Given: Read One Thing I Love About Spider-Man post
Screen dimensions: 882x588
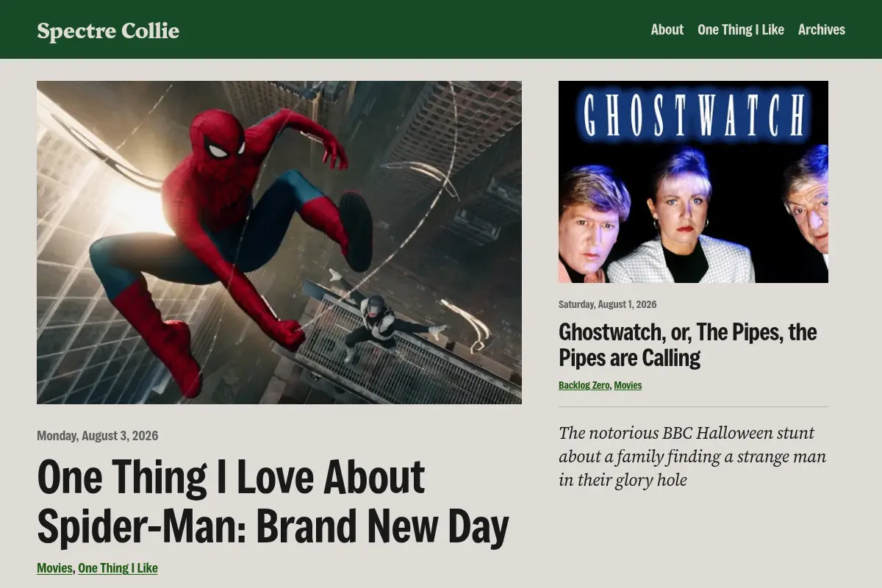Looking at the screenshot, I should tap(273, 501).
